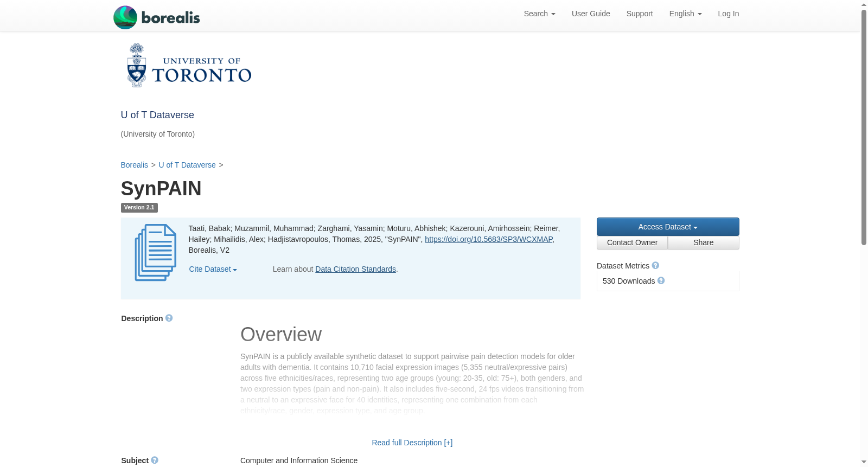This screenshot has width=868, height=467.
Task: Open the User Guide menu item
Action: point(591,14)
